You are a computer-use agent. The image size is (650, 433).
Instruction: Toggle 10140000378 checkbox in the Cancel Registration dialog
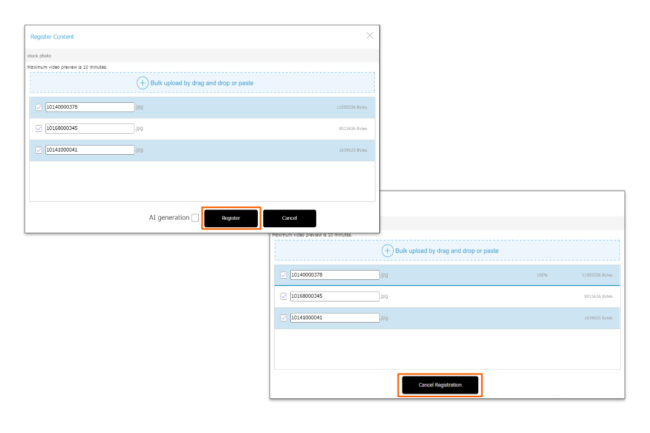coord(284,275)
